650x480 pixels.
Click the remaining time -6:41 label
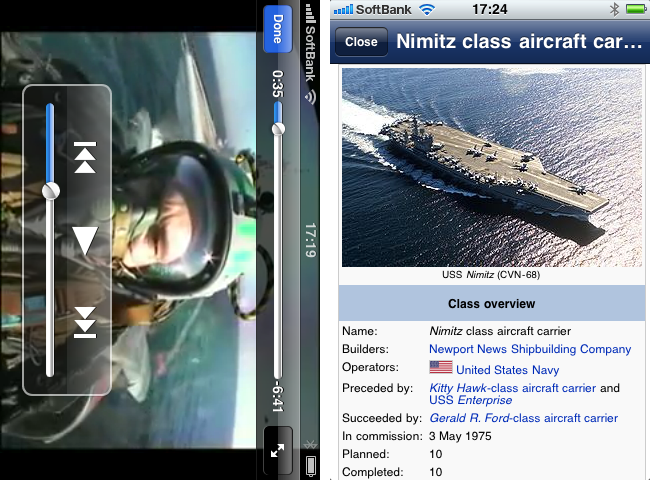[x=278, y=398]
